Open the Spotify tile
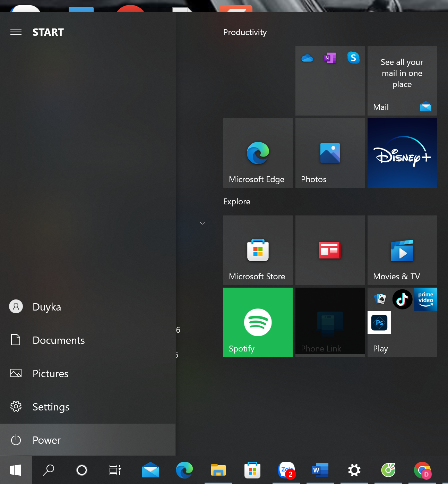448x484 pixels. (x=258, y=322)
